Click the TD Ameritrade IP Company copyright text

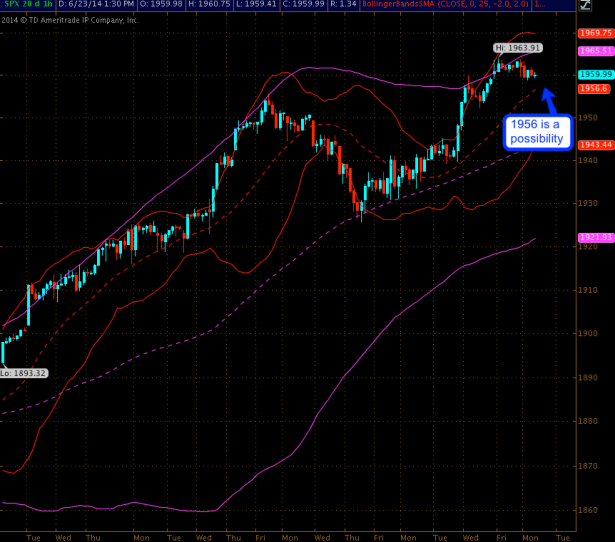68,18
